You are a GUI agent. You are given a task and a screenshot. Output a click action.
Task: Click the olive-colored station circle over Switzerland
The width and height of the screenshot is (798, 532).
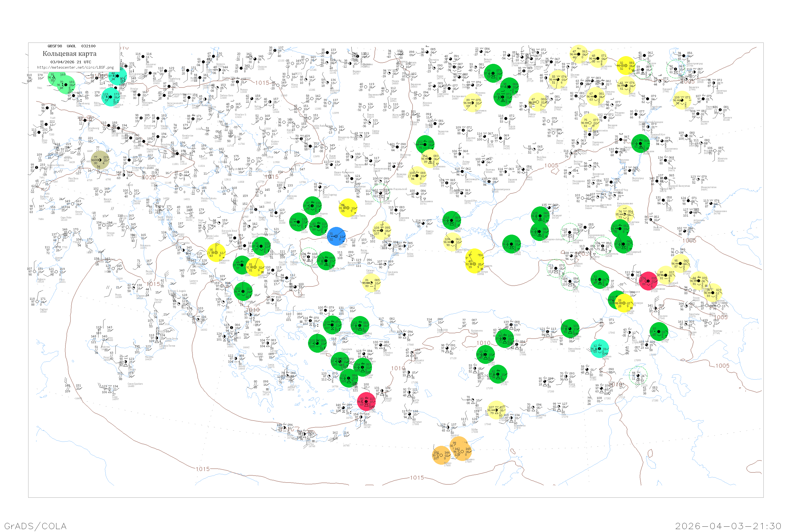pyautogui.click(x=100, y=160)
